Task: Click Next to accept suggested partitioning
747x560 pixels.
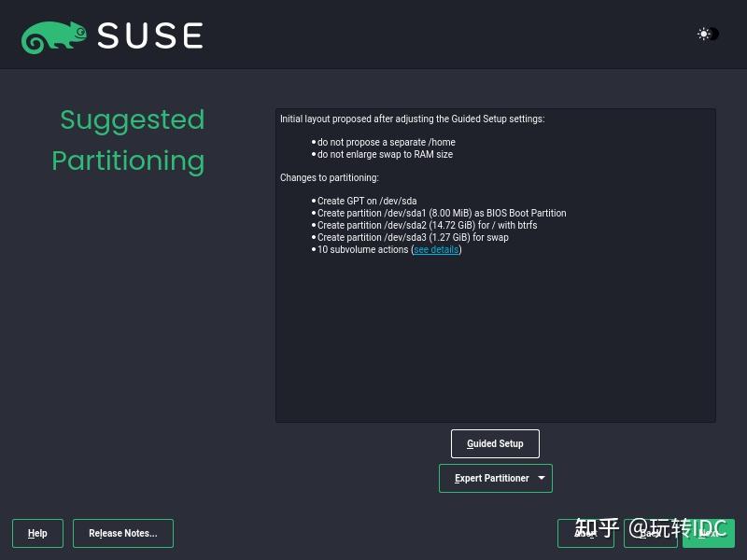Action: point(710,533)
